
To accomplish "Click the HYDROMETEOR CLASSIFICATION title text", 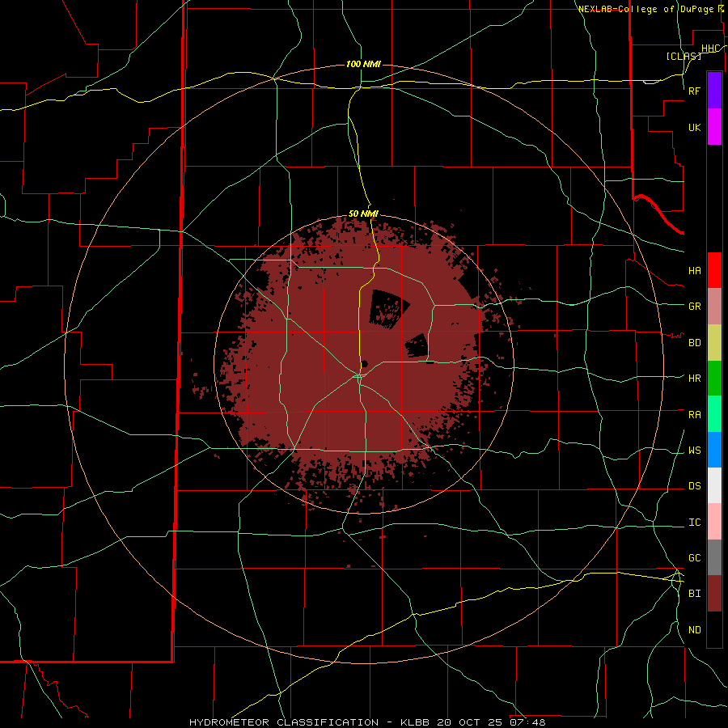I will pyautogui.click(x=284, y=722).
